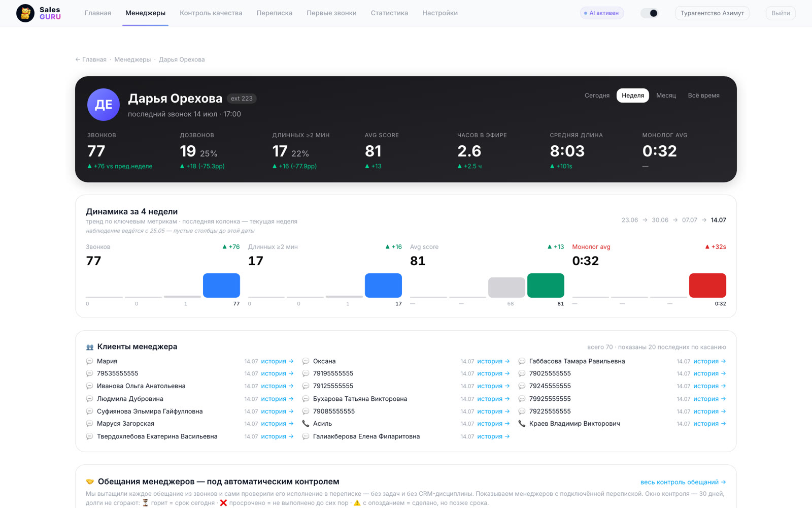Click the chat icon next to Твердохлебова Екатерина Васильевна
This screenshot has width=812, height=508.
pos(90,436)
